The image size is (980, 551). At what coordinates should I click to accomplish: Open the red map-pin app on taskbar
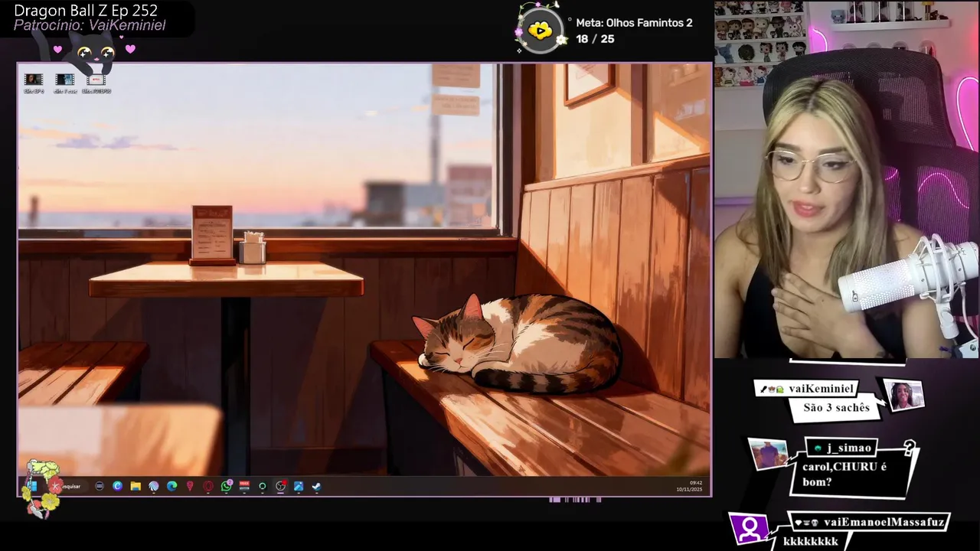[x=190, y=486]
